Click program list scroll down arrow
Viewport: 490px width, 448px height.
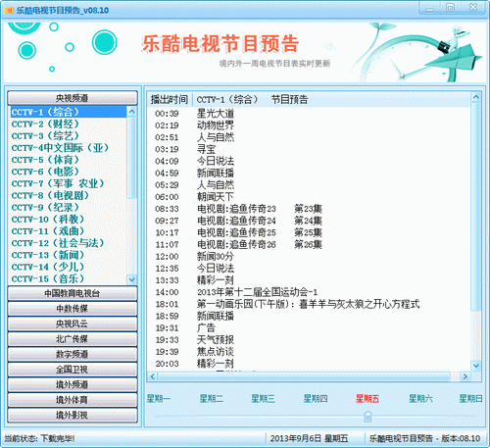coord(476,366)
